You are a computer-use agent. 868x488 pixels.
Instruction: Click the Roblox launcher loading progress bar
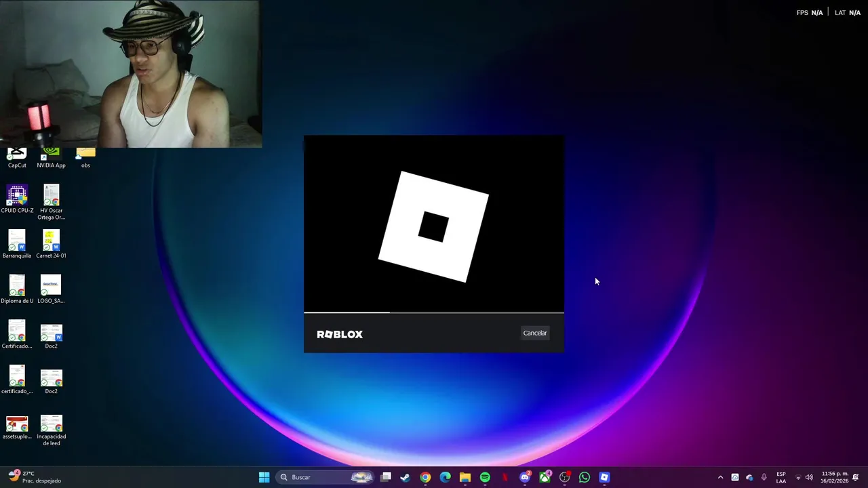[x=434, y=312]
